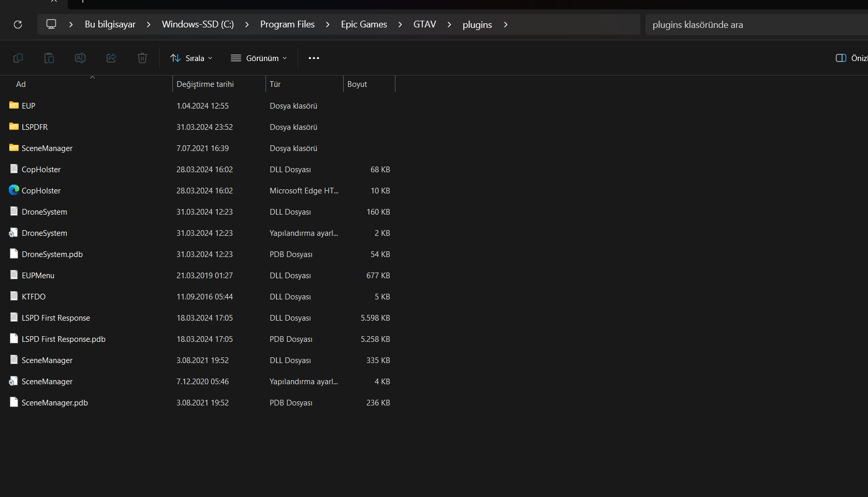Click the computer monitor icon in breadcrumb
Viewport: 868px width, 497px height.
[x=51, y=24]
